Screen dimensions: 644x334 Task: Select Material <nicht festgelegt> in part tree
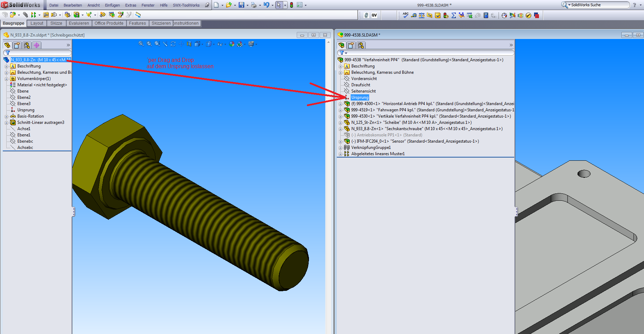coord(42,85)
